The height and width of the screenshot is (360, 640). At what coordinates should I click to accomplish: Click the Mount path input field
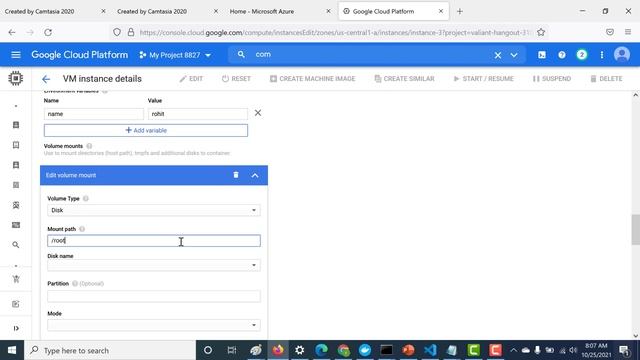pos(154,240)
